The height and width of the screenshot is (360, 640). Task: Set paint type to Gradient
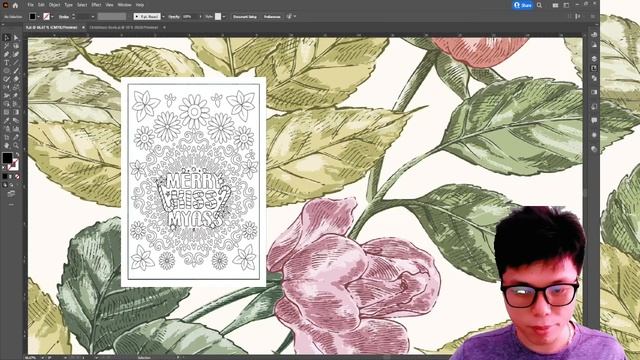[11, 176]
